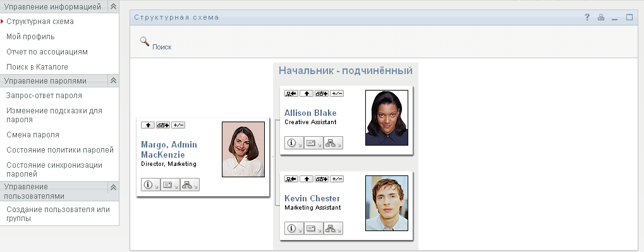Click Margo MacKenzie's photo
The width and height of the screenshot is (644, 252).
click(x=243, y=149)
